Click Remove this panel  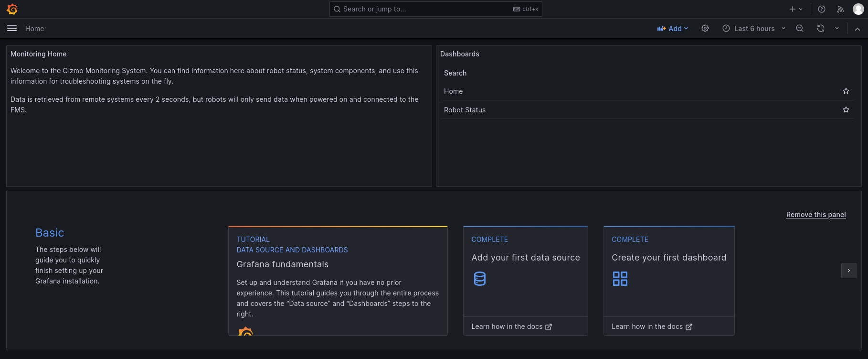point(816,215)
